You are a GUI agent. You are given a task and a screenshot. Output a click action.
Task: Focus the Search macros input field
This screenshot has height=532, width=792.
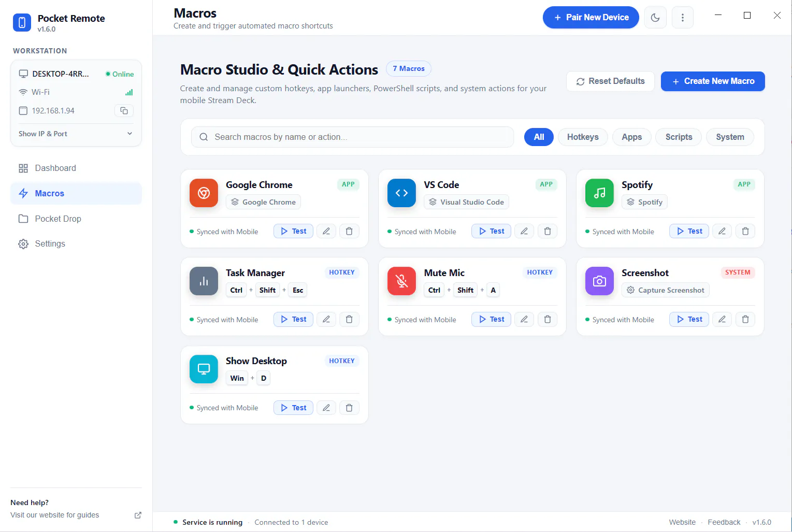[x=352, y=137]
